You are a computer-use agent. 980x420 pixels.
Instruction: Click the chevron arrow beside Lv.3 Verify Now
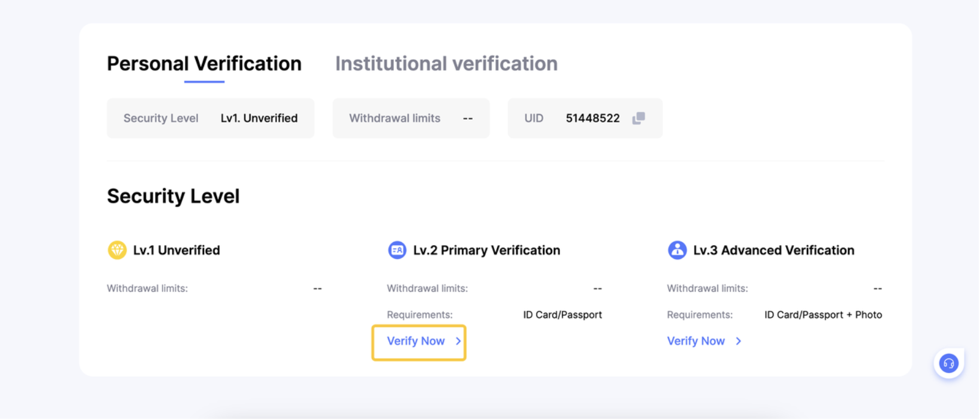(x=738, y=341)
